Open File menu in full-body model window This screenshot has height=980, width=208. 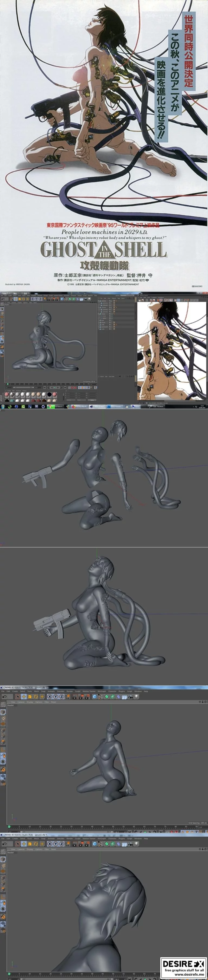tap(3, 691)
